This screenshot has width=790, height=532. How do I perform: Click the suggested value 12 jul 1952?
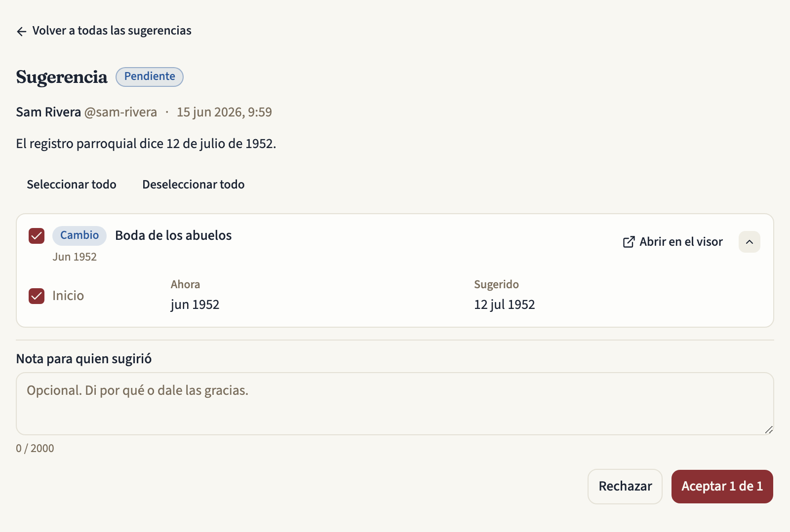tap(505, 304)
